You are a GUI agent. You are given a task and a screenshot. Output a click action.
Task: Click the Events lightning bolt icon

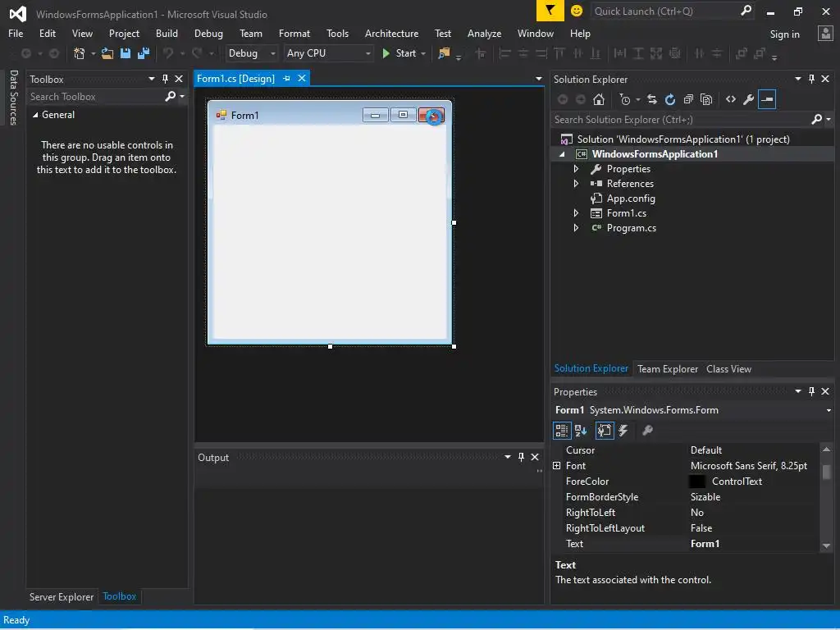click(623, 430)
